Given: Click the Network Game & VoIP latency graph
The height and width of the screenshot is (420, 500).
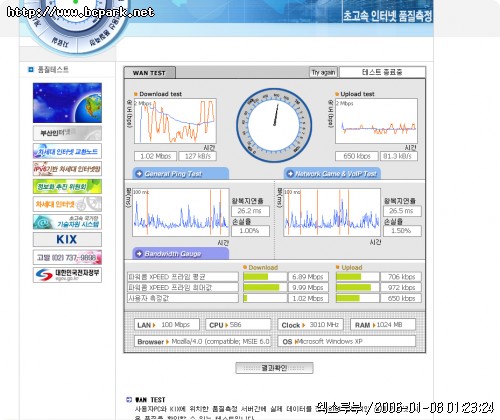Looking at the screenshot, I should 332,212.
